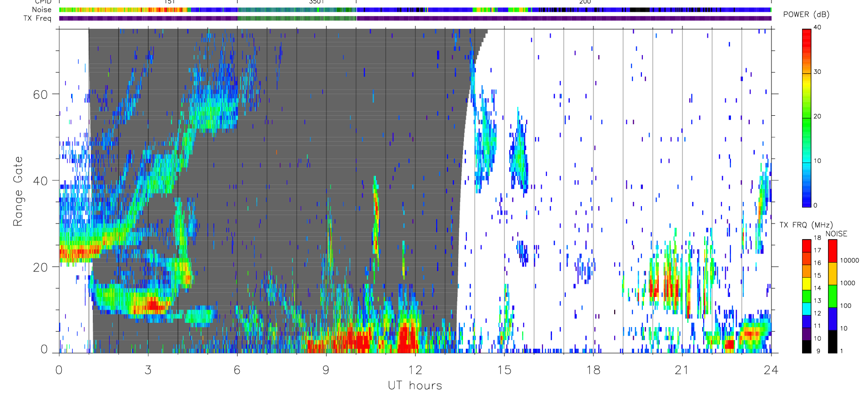The height and width of the screenshot is (400, 868).
Task: Click the '9' tick label on the UT hours axis
Action: pos(326,370)
